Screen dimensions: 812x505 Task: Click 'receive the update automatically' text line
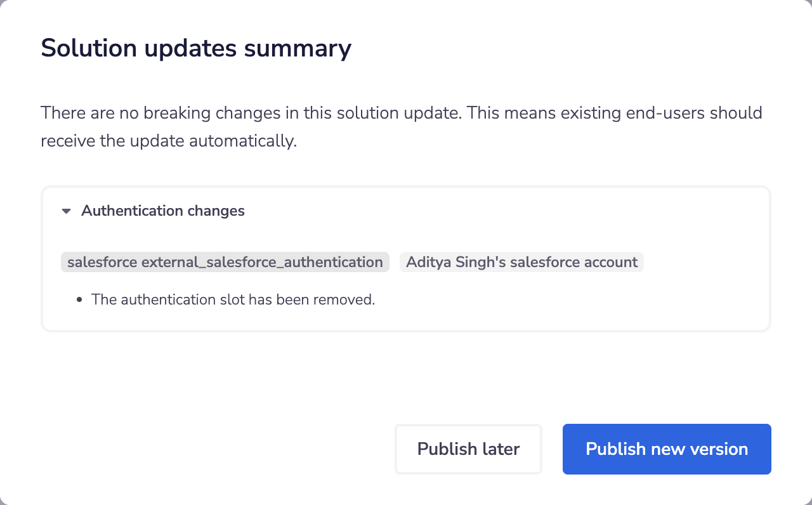click(169, 141)
